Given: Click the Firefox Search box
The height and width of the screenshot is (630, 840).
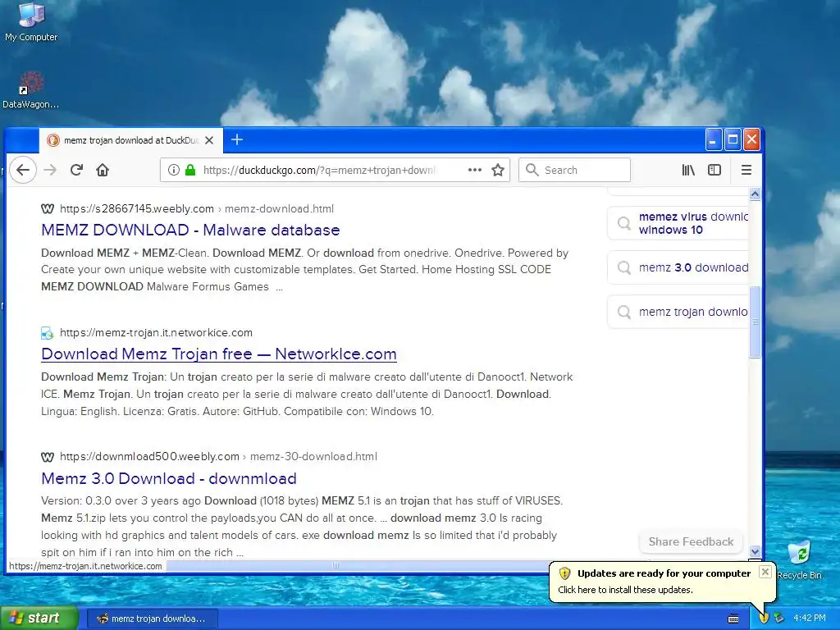Looking at the screenshot, I should pyautogui.click(x=574, y=171).
